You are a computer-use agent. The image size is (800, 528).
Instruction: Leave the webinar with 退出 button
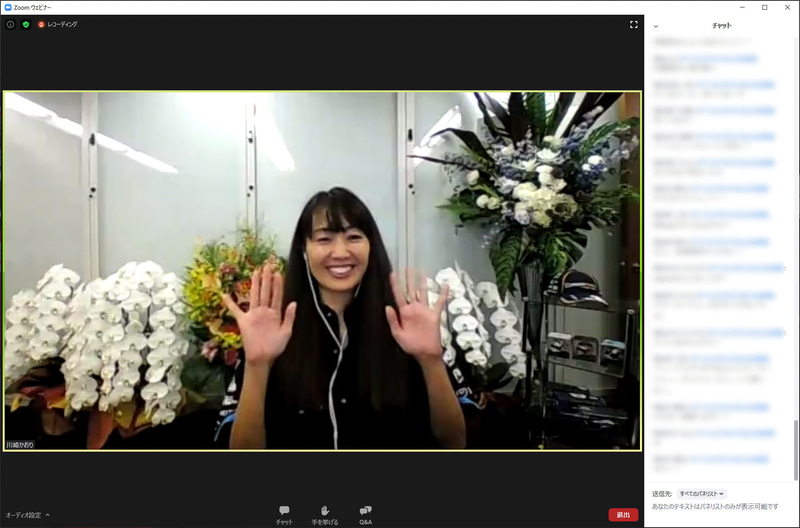(x=623, y=515)
